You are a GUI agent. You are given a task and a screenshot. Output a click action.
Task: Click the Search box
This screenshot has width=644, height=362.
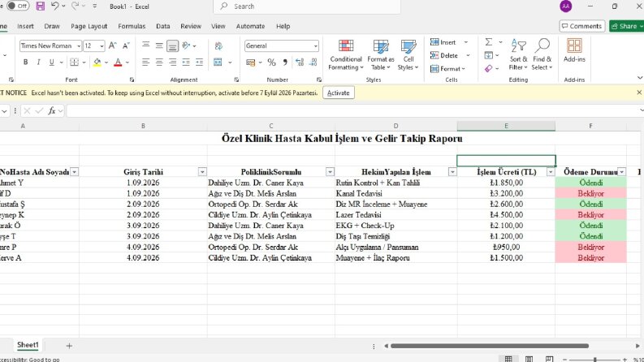tap(307, 6)
